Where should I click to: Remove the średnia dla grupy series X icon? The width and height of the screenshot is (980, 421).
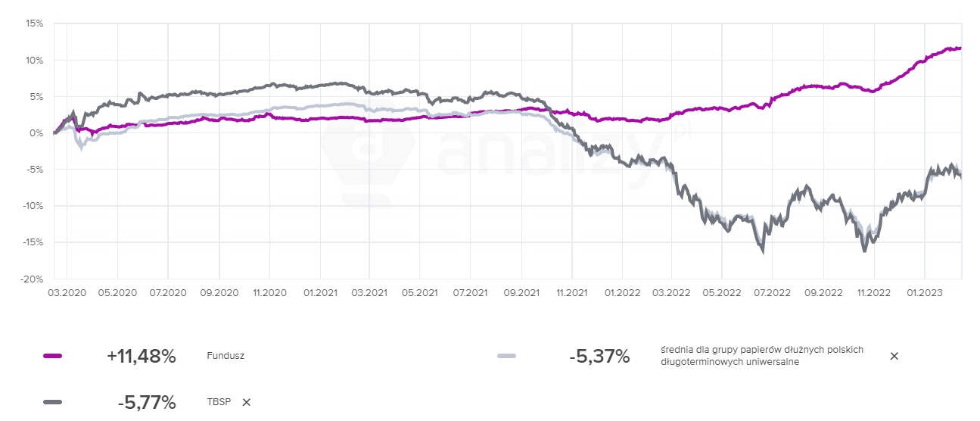click(x=894, y=356)
